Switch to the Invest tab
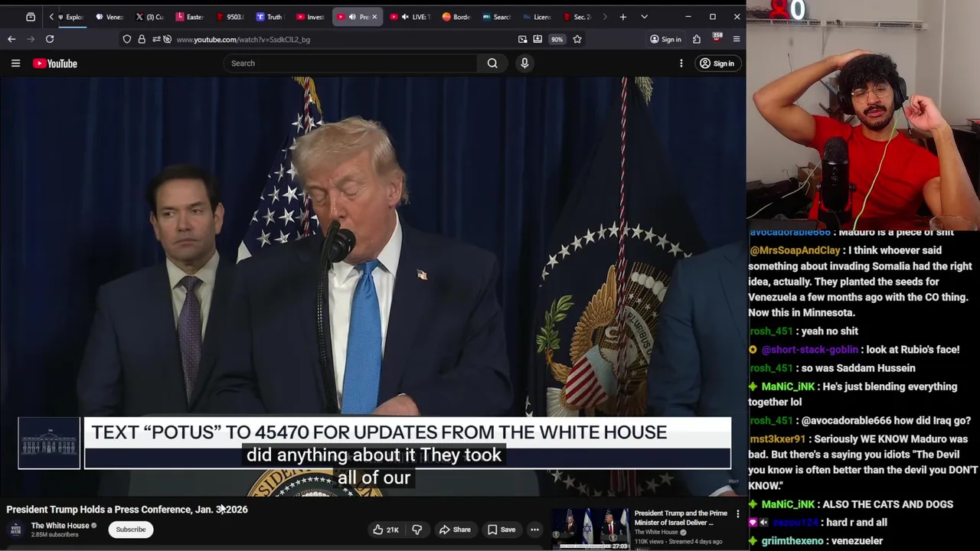This screenshot has width=980, height=551. (309, 17)
